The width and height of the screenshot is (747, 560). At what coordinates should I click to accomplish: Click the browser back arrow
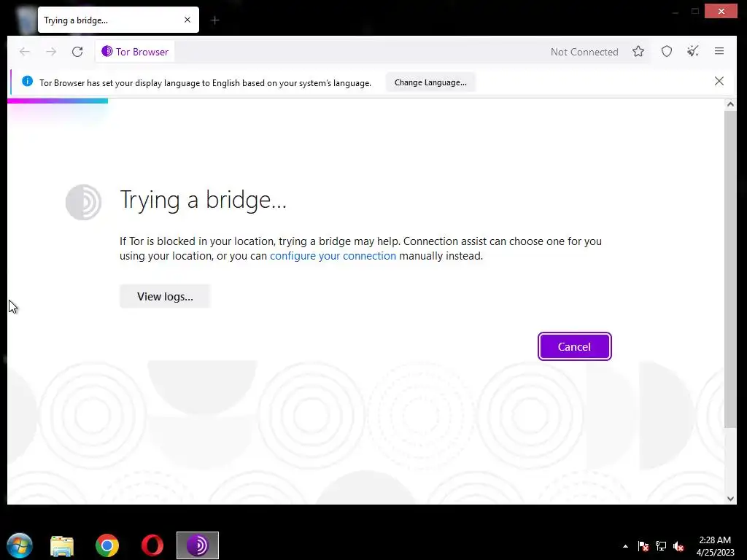[x=24, y=52]
